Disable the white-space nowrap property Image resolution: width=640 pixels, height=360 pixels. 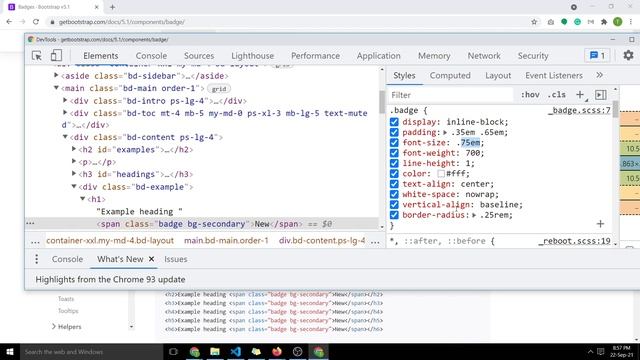pyautogui.click(x=394, y=194)
